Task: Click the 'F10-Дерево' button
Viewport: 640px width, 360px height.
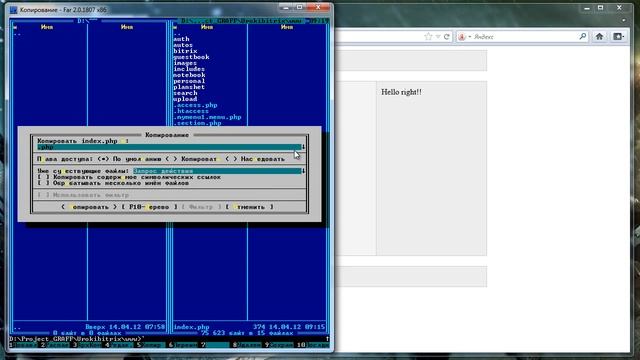Action: [149, 207]
